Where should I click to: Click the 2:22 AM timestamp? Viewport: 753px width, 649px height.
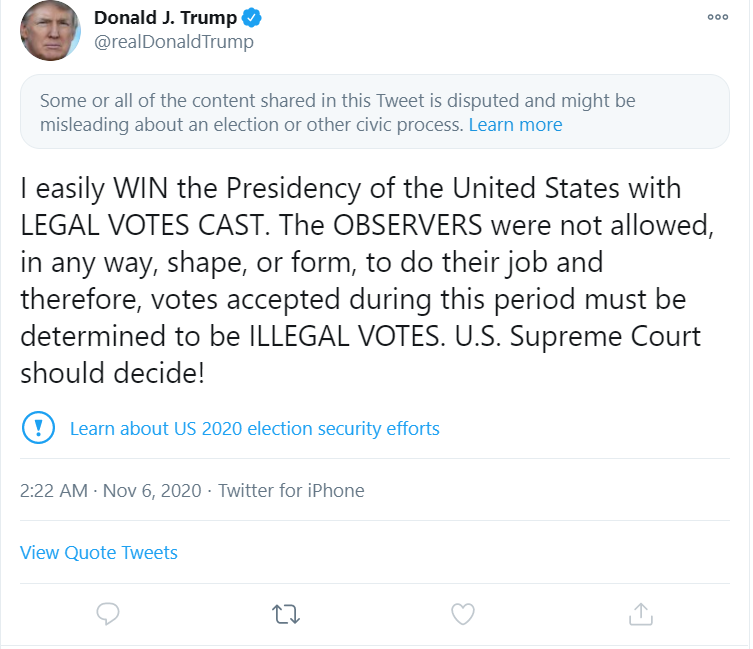[54, 491]
